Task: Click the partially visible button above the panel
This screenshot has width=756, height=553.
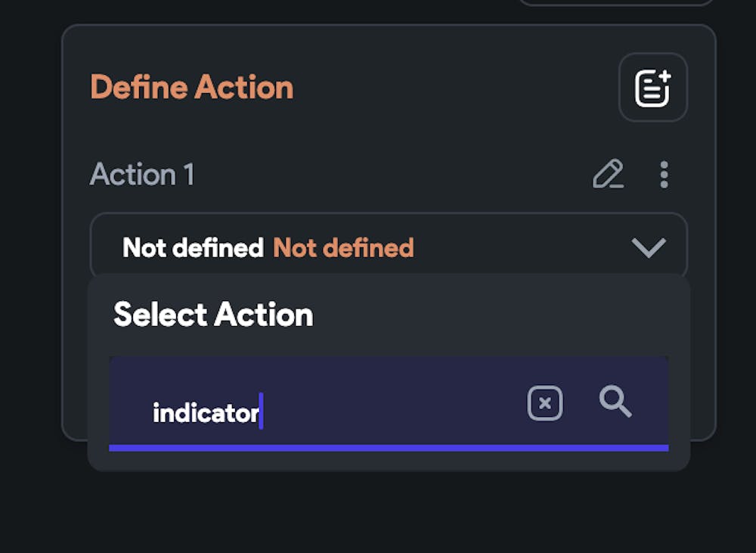Action: pos(616,2)
